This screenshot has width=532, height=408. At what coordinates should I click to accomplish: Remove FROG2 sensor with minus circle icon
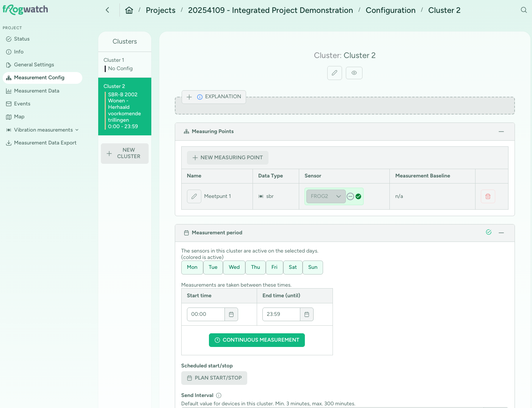click(x=351, y=196)
